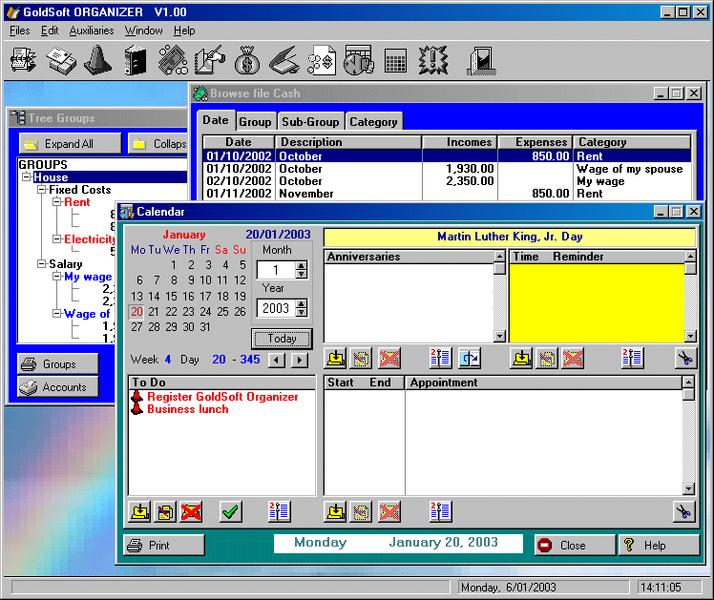
Task: Sort the To Do list
Action: coord(279,512)
